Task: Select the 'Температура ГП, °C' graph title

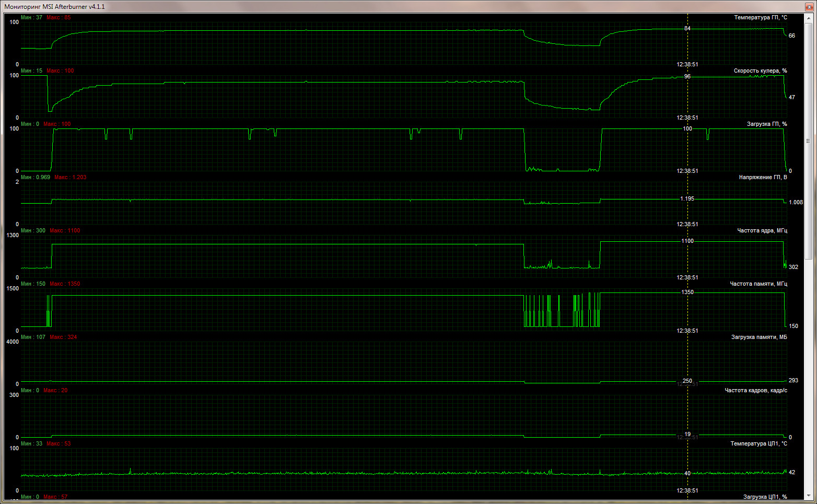Action: click(x=761, y=18)
